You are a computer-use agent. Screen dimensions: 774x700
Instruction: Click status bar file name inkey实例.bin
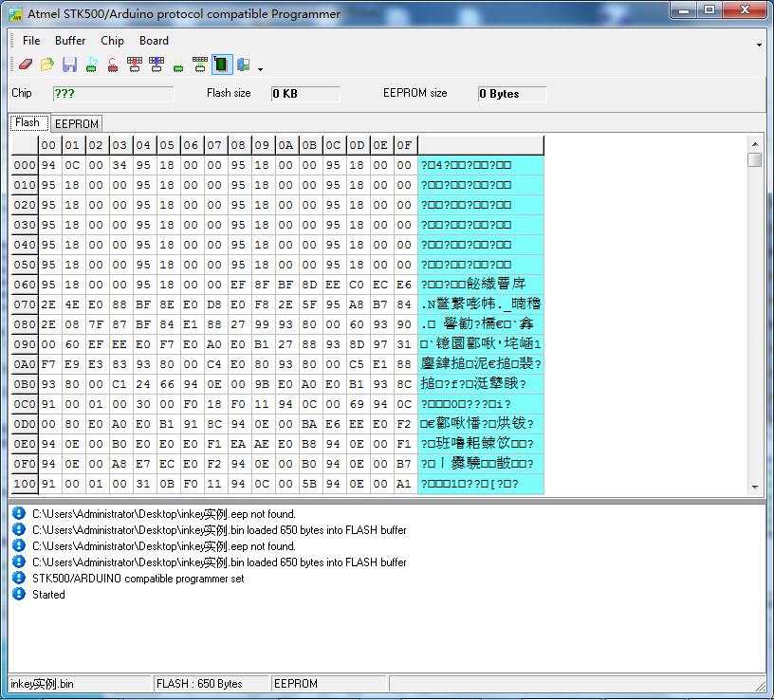pos(43,684)
